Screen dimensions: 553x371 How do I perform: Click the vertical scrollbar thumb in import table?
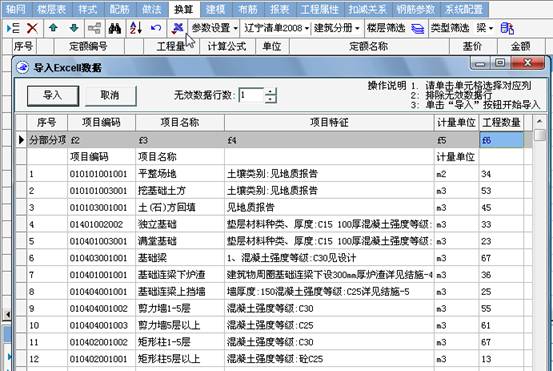[539, 135]
